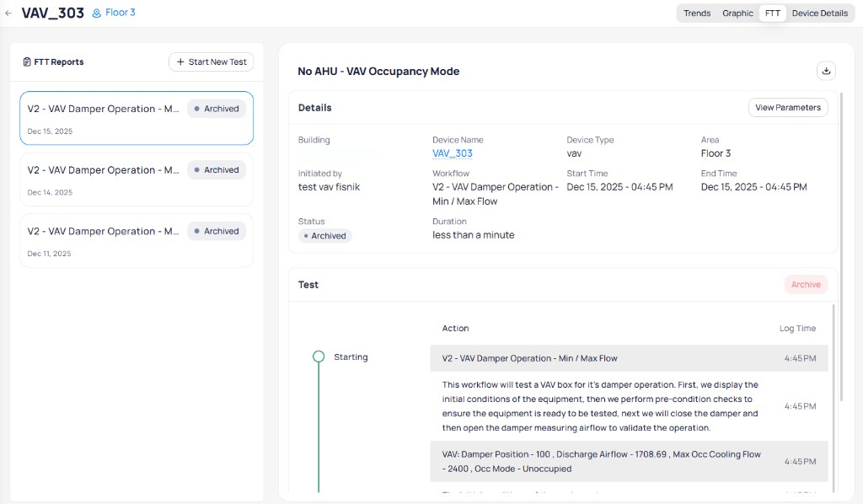The image size is (863, 504).
Task: Click the Damper Position 100 log row
Action: (629, 461)
